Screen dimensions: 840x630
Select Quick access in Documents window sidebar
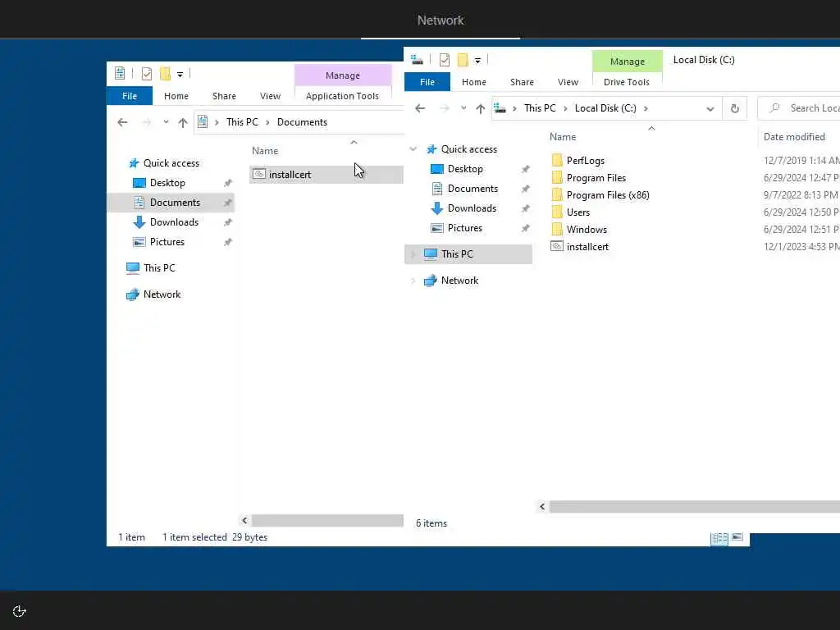[x=171, y=163]
